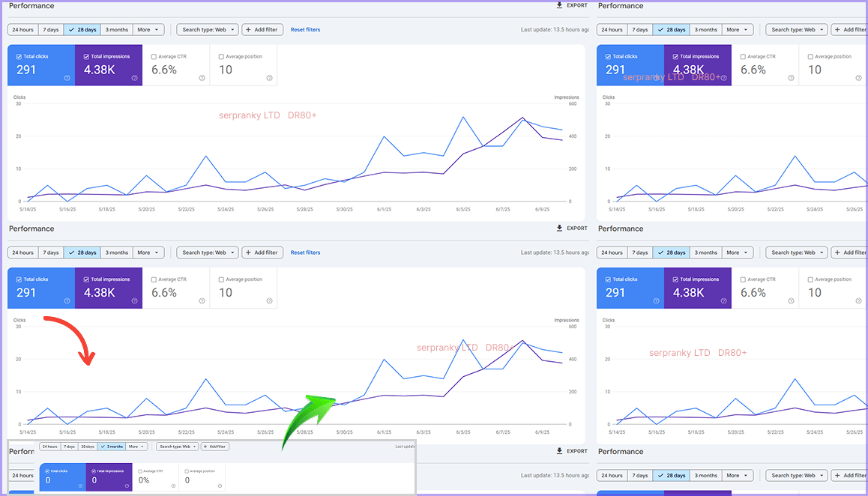The width and height of the screenshot is (868, 496).
Task: Click help icon on top-left Average position 10 card
Action: coord(269,78)
